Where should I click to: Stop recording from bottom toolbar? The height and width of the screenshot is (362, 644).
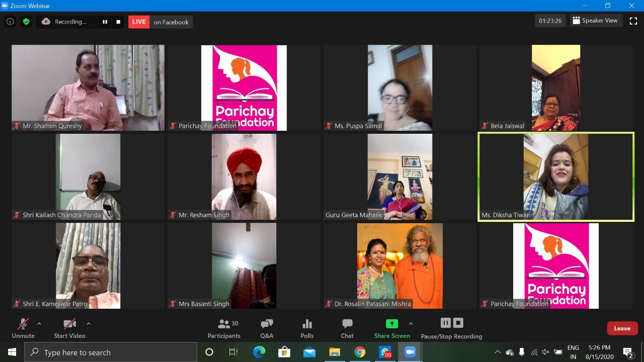click(458, 323)
